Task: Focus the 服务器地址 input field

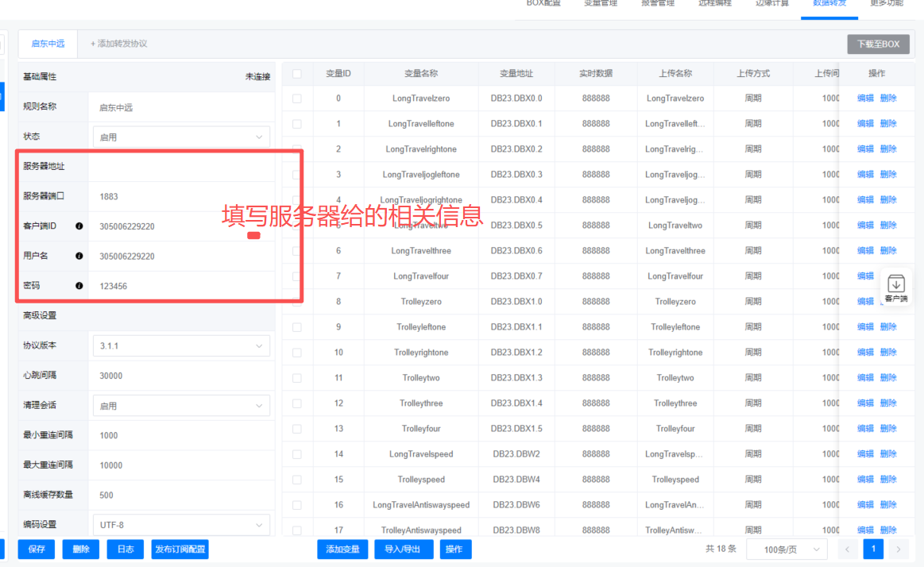Action: click(x=181, y=167)
